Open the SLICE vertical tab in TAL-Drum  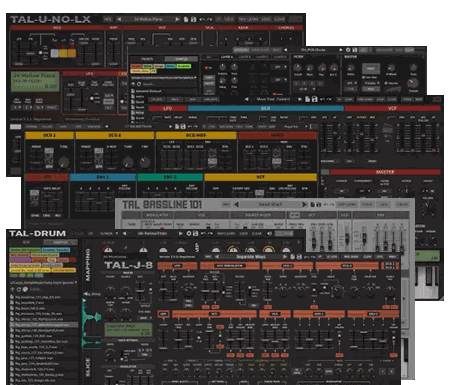click(88, 367)
